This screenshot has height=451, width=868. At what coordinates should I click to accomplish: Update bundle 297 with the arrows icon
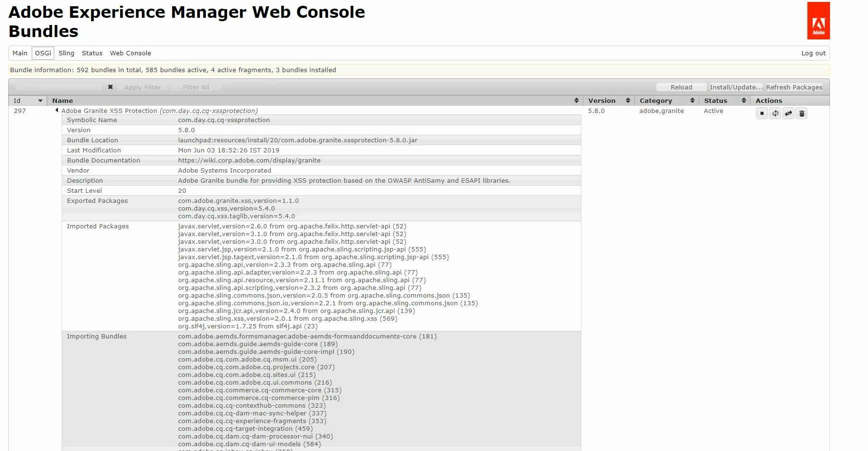click(788, 113)
